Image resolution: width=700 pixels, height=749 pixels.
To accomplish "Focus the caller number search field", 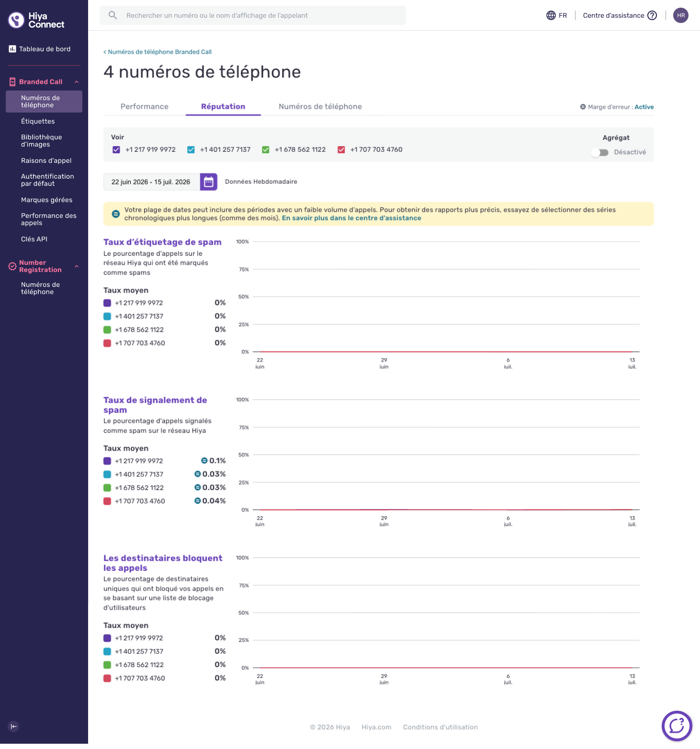I will click(253, 15).
